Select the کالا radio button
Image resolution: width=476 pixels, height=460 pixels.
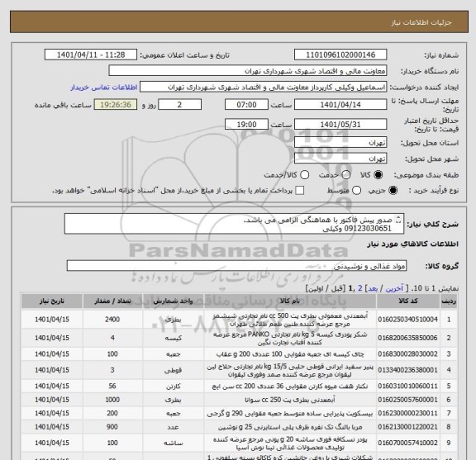(378, 175)
